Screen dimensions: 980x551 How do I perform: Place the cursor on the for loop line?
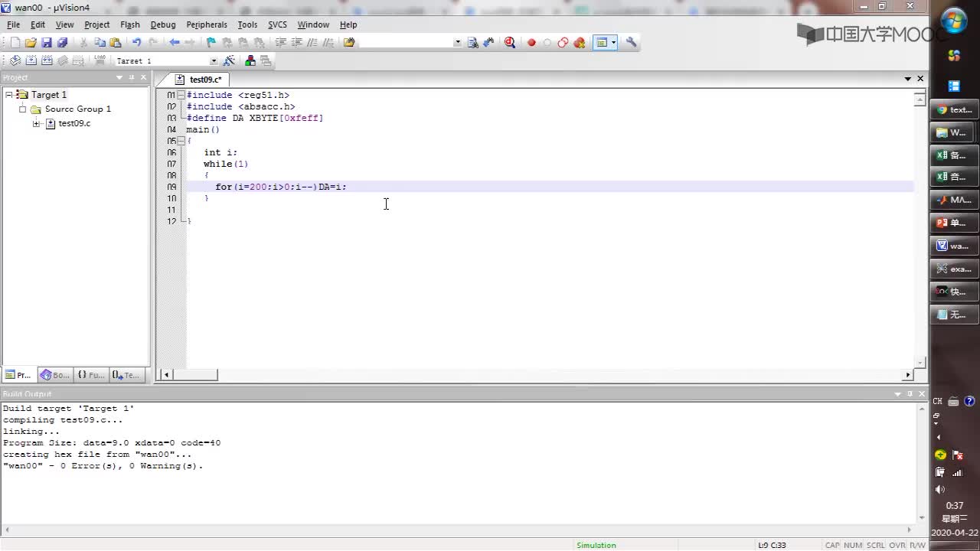click(550, 187)
